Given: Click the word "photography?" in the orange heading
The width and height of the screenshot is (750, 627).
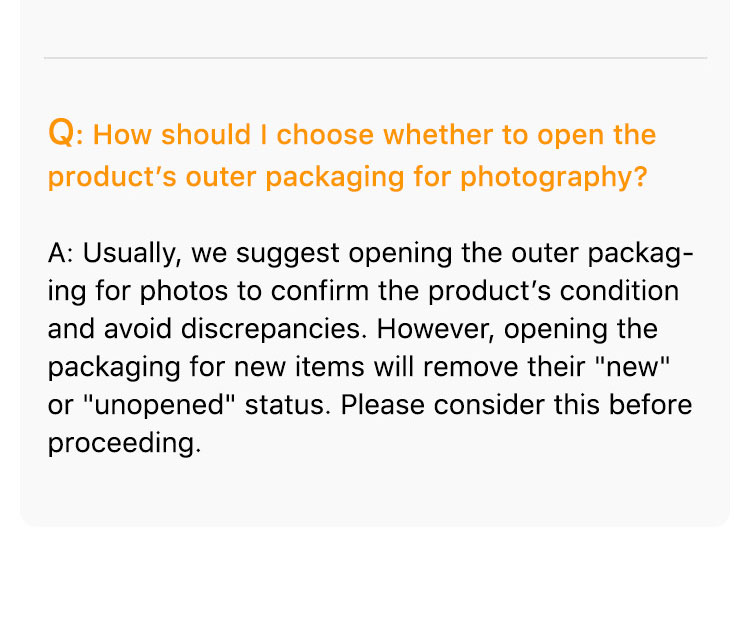Looking at the screenshot, I should [554, 177].
